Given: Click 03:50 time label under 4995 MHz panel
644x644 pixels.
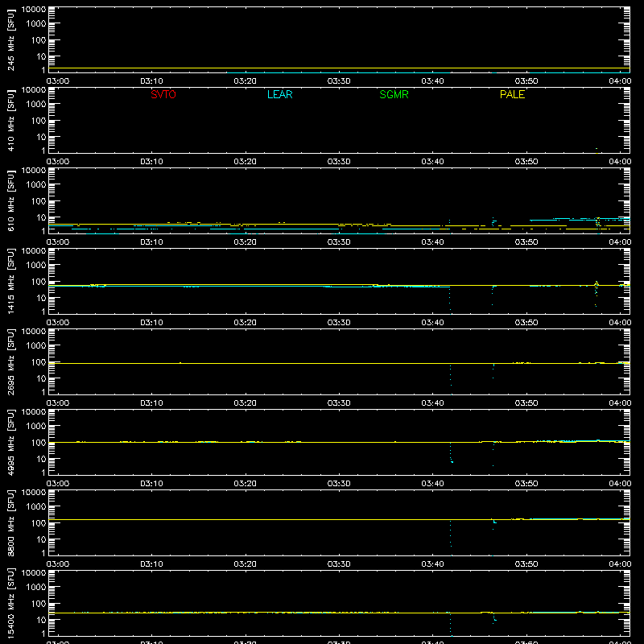Looking at the screenshot, I should 526,484.
